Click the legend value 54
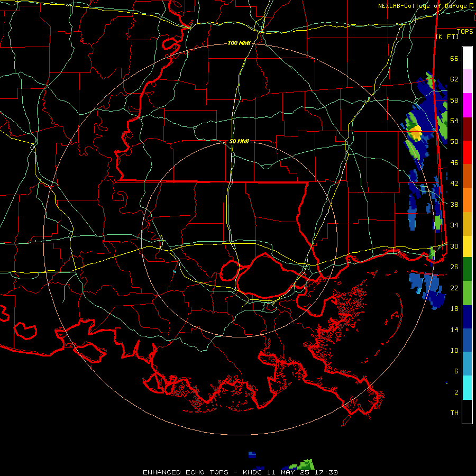 [454, 121]
